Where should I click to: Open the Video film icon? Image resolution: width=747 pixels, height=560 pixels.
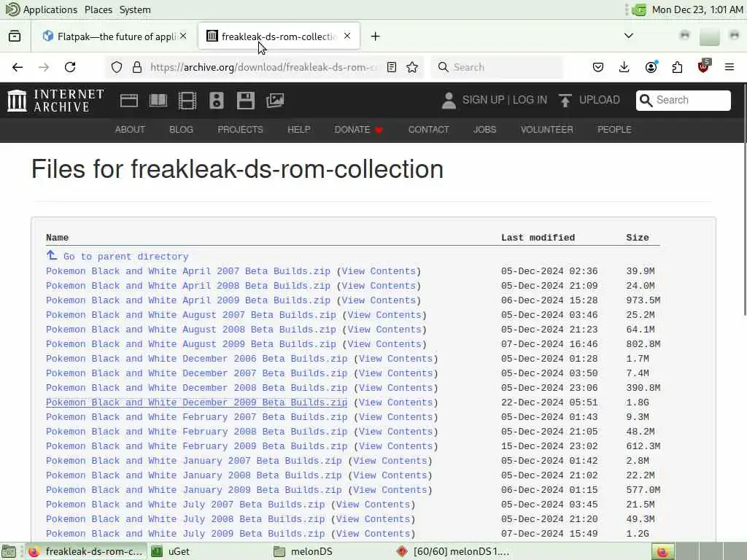(x=187, y=101)
